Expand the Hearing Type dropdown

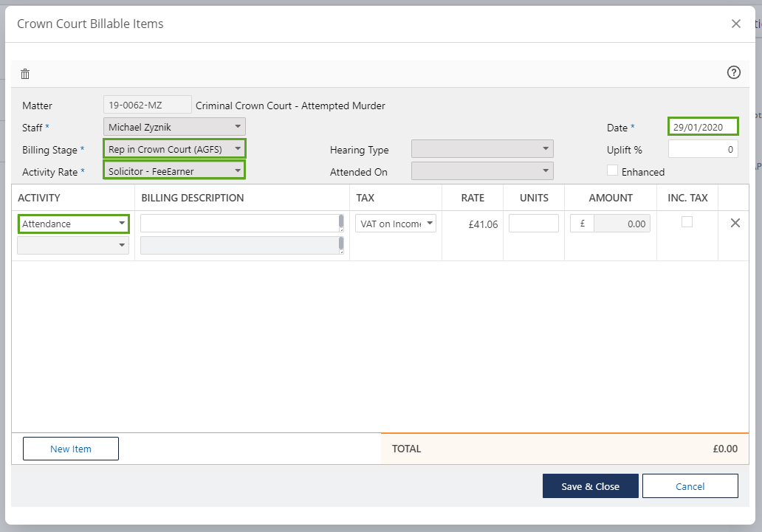click(481, 149)
